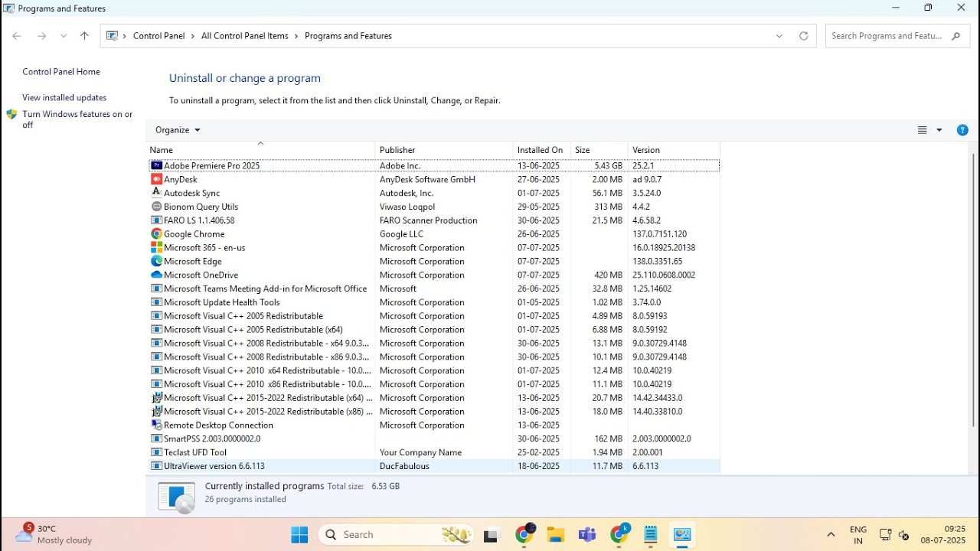Screen dimensions: 980x551
Task: Select the UltraViewer version 6.6.113 row
Action: [433, 466]
